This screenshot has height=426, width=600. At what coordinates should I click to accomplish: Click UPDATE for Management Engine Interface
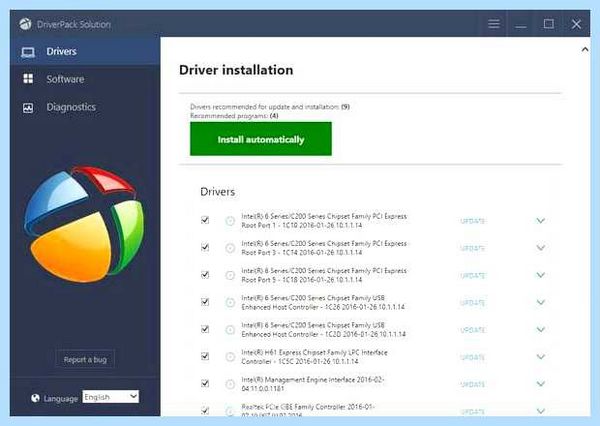click(x=473, y=384)
